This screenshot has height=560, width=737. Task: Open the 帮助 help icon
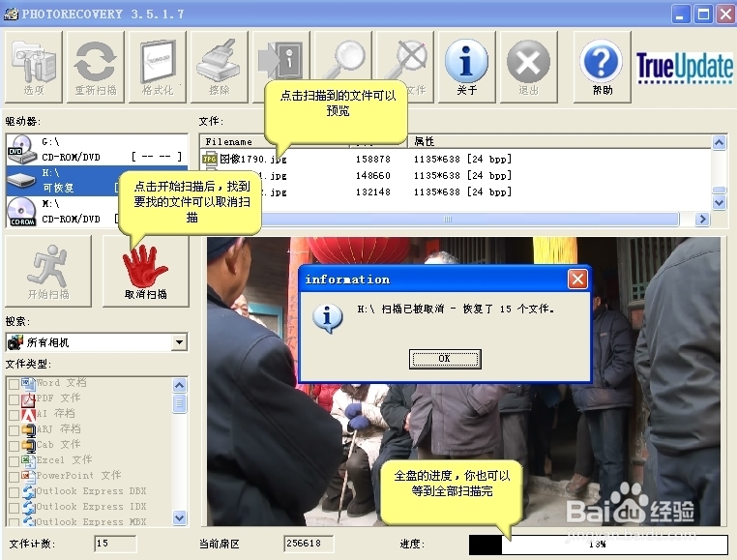click(x=603, y=67)
